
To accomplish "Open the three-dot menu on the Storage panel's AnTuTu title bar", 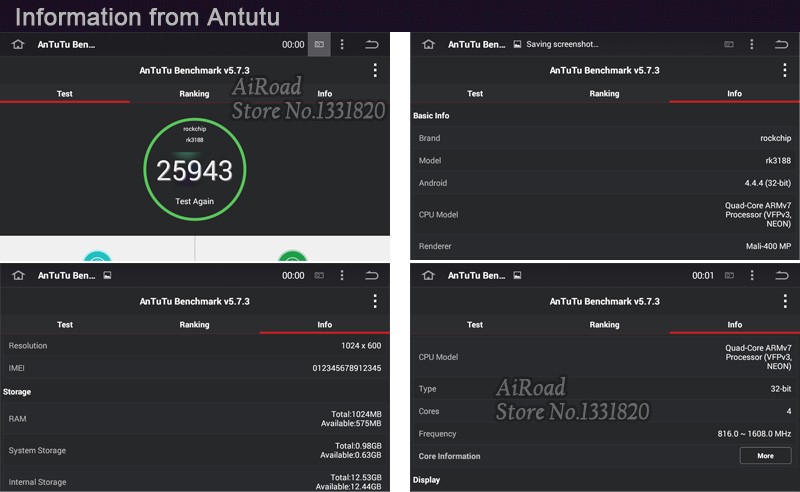I will 375,301.
